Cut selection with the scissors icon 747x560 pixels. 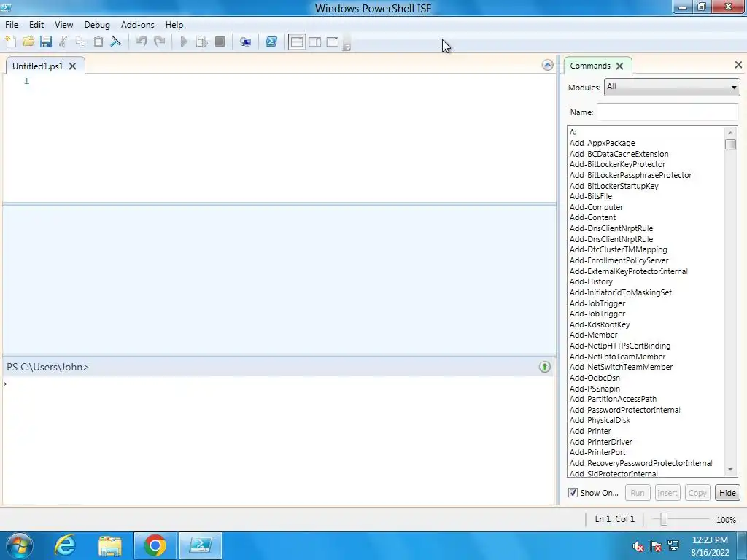[x=63, y=42]
